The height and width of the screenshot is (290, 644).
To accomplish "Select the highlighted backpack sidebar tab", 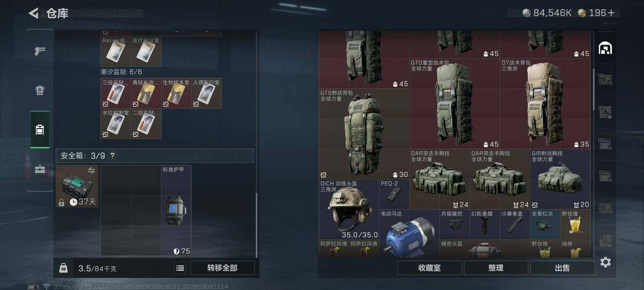I will pyautogui.click(x=40, y=129).
